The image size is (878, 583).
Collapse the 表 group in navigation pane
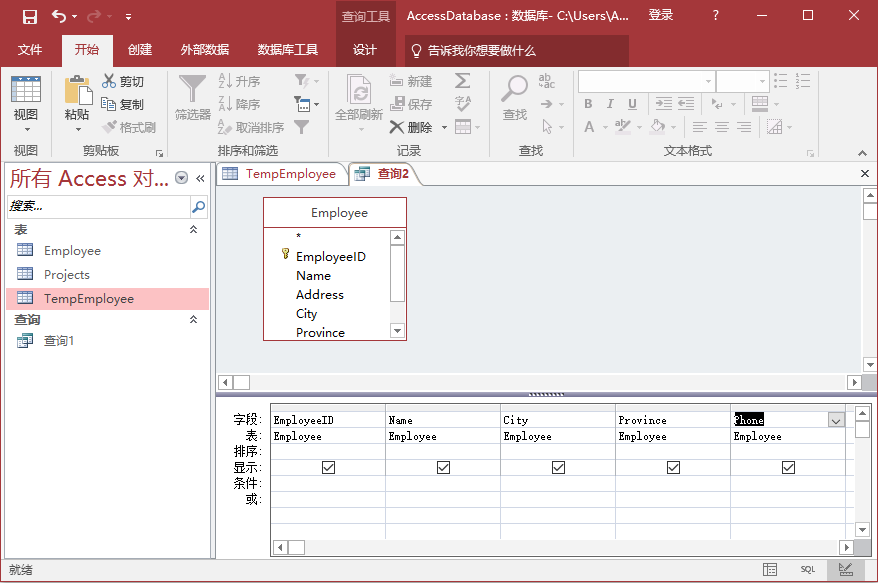[x=194, y=230]
